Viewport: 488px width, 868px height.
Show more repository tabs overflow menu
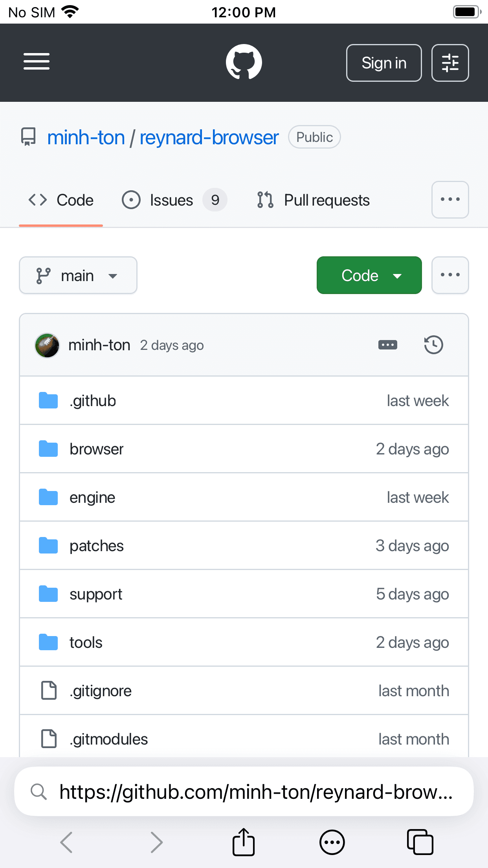(x=450, y=200)
